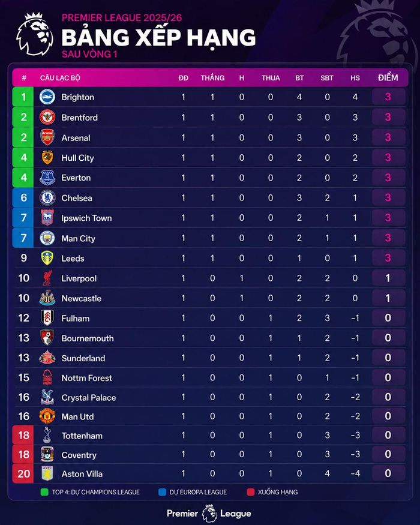Click the THẮNG column header

(x=212, y=77)
